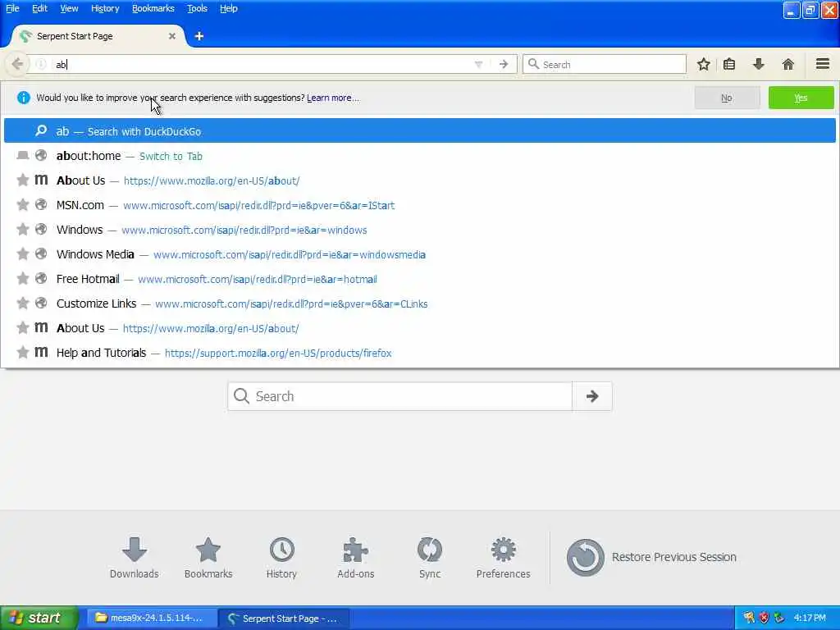This screenshot has height=630, width=840.
Task: Click the blue info icon in suggestion bar
Action: click(x=23, y=98)
